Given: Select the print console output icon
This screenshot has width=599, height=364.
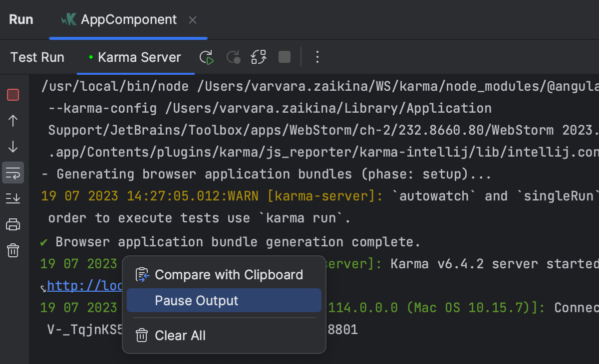Looking at the screenshot, I should point(13,224).
